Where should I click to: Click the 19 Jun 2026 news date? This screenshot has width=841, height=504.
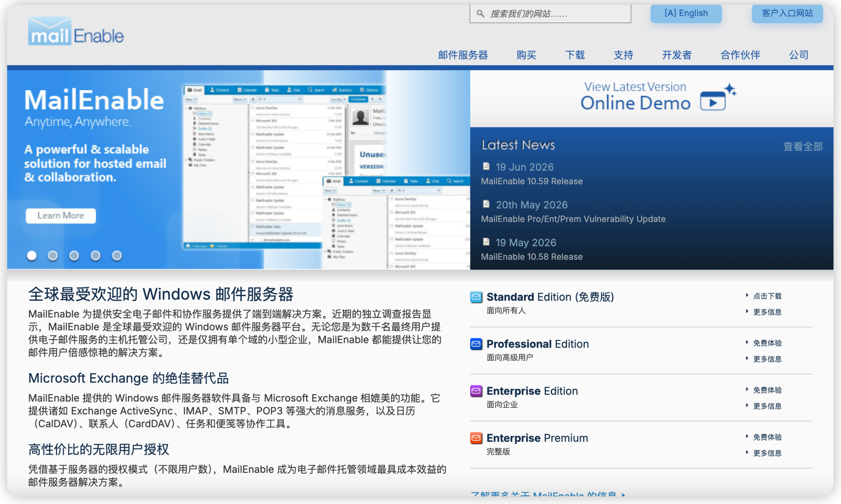coord(524,167)
